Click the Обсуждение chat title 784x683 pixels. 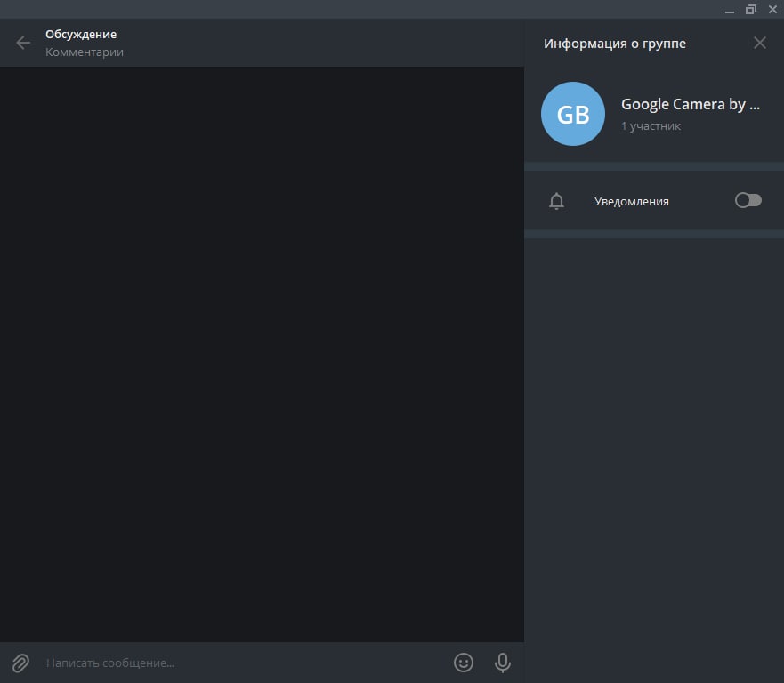pyautogui.click(x=81, y=35)
